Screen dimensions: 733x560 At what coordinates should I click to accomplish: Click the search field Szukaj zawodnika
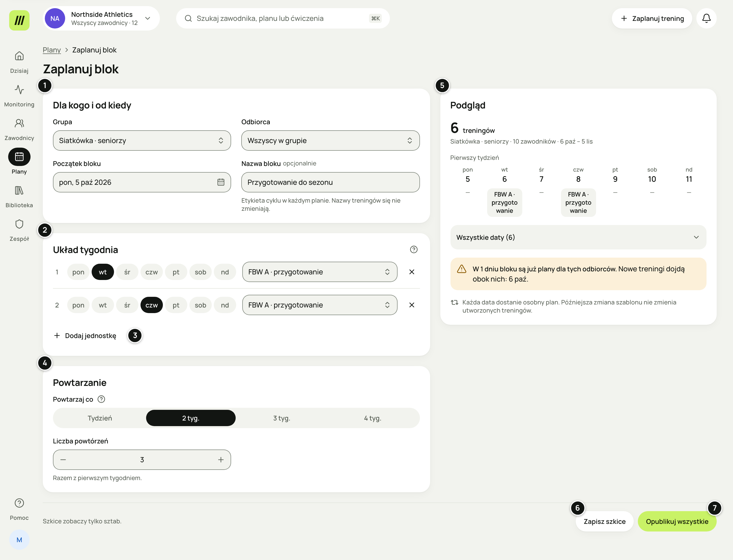point(283,18)
